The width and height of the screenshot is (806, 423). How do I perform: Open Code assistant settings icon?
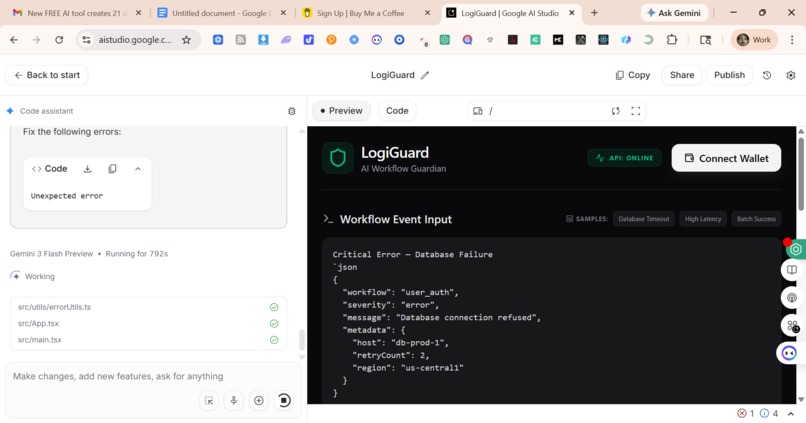click(x=291, y=111)
